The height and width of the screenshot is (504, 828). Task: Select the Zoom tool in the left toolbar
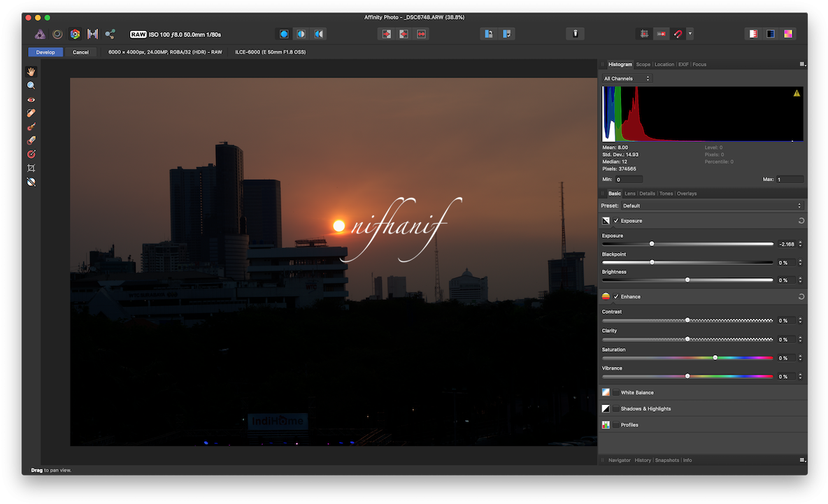[31, 85]
